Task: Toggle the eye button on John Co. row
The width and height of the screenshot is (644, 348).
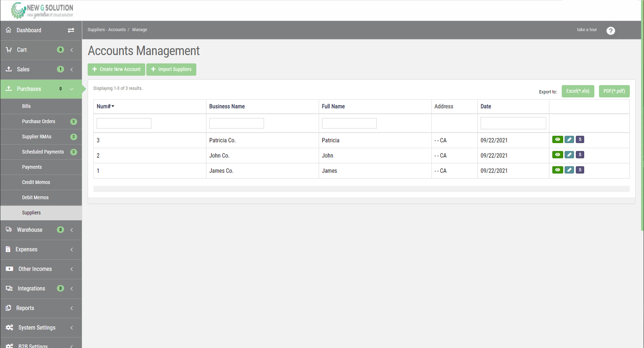Action: click(x=557, y=155)
